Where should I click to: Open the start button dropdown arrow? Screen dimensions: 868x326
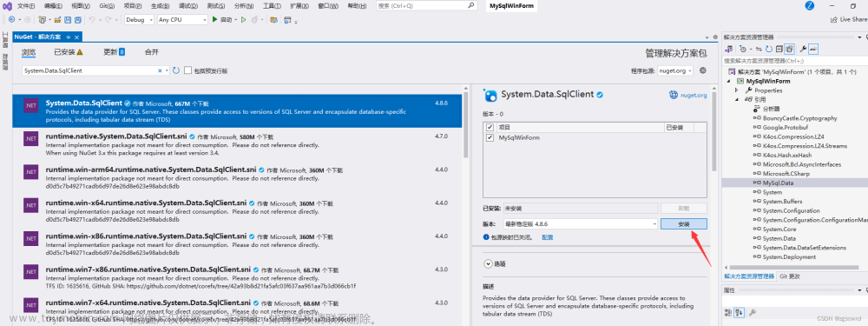click(x=235, y=19)
